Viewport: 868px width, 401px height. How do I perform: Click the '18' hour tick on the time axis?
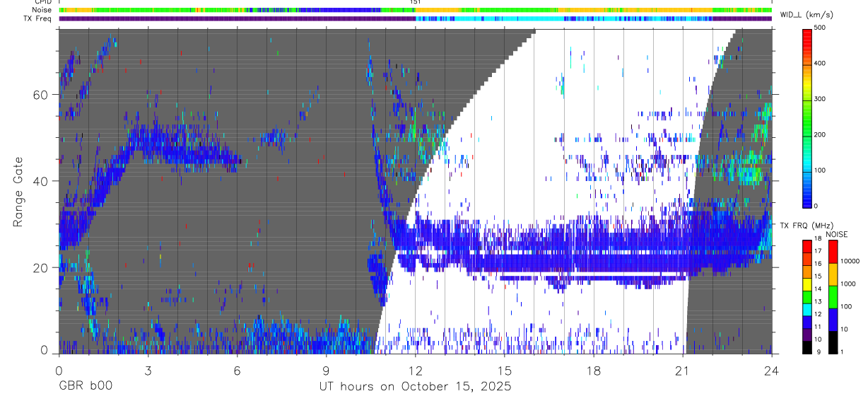[x=594, y=370]
